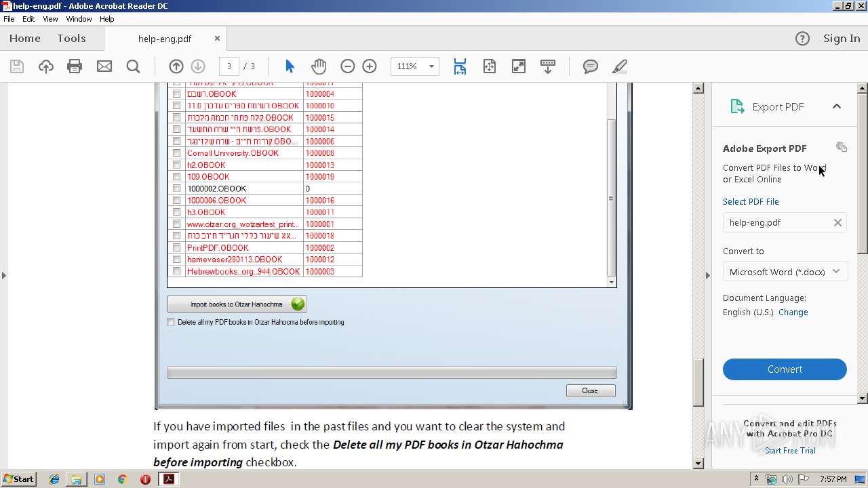Tick the 109.OBOOK checkbox
This screenshot has height=488, width=868.
pyautogui.click(x=176, y=177)
